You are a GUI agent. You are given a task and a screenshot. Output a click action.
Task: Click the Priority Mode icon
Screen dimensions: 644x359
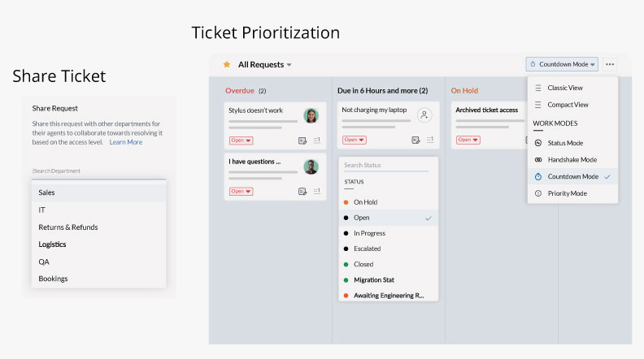[538, 193]
